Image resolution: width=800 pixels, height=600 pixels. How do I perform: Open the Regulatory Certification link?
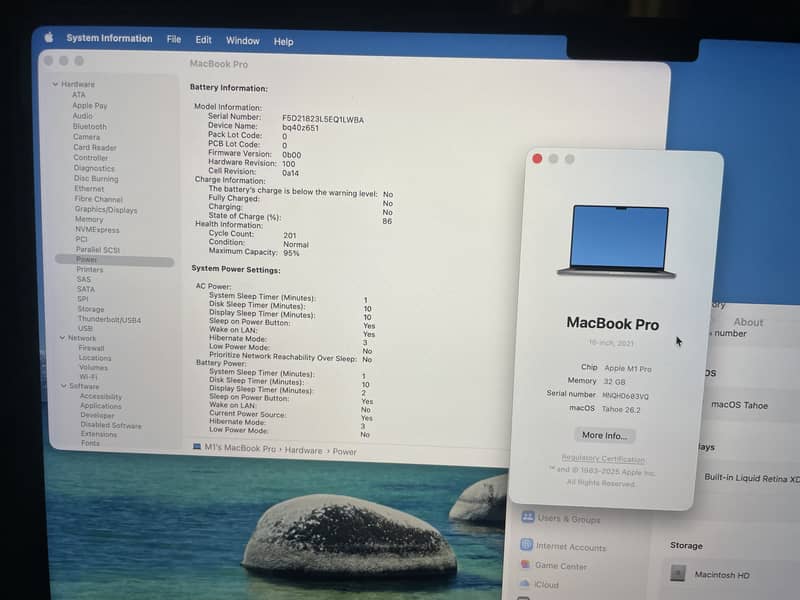(603, 459)
